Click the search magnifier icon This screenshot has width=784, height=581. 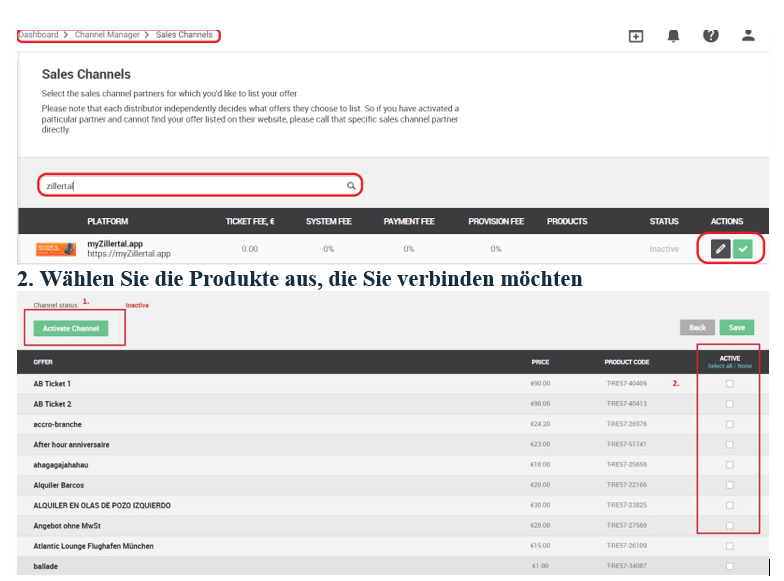tap(351, 186)
